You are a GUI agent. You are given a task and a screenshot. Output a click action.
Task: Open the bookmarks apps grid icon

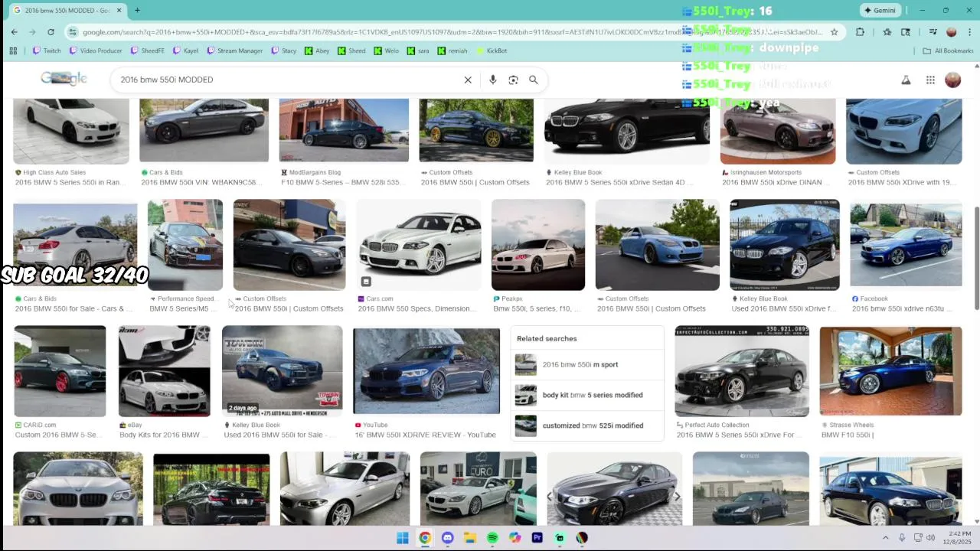13,51
